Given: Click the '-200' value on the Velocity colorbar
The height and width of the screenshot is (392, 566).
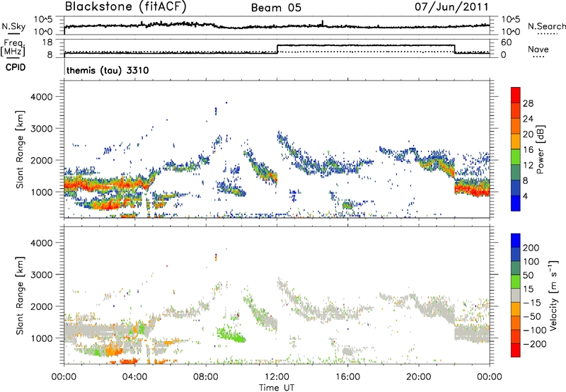Looking at the screenshot, I should [535, 344].
